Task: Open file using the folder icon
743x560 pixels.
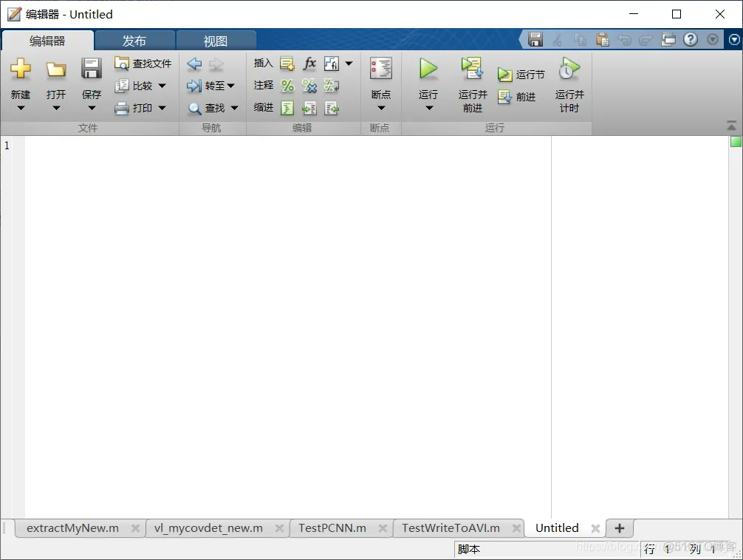Action: (56, 69)
